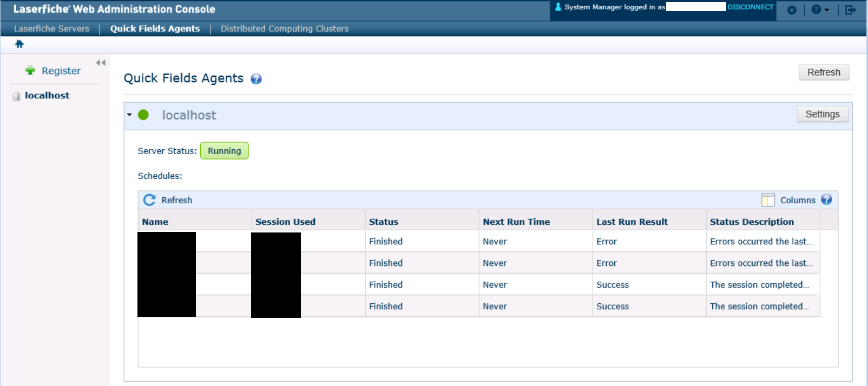Collapse the left sidebar with the double arrow

click(x=101, y=63)
